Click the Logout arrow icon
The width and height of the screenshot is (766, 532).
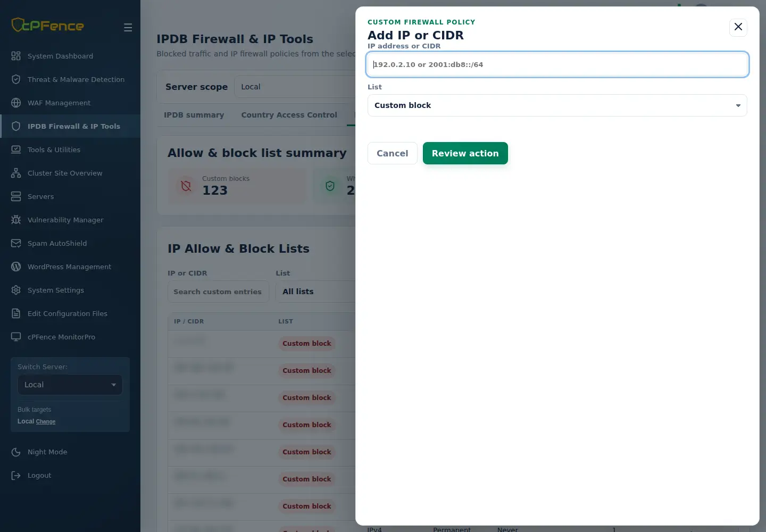coord(16,475)
